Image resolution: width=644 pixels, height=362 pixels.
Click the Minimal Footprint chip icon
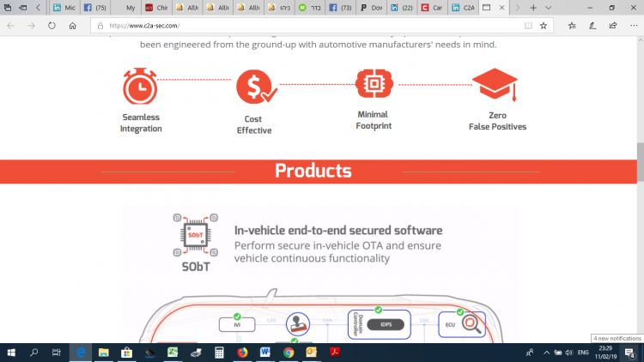click(374, 83)
